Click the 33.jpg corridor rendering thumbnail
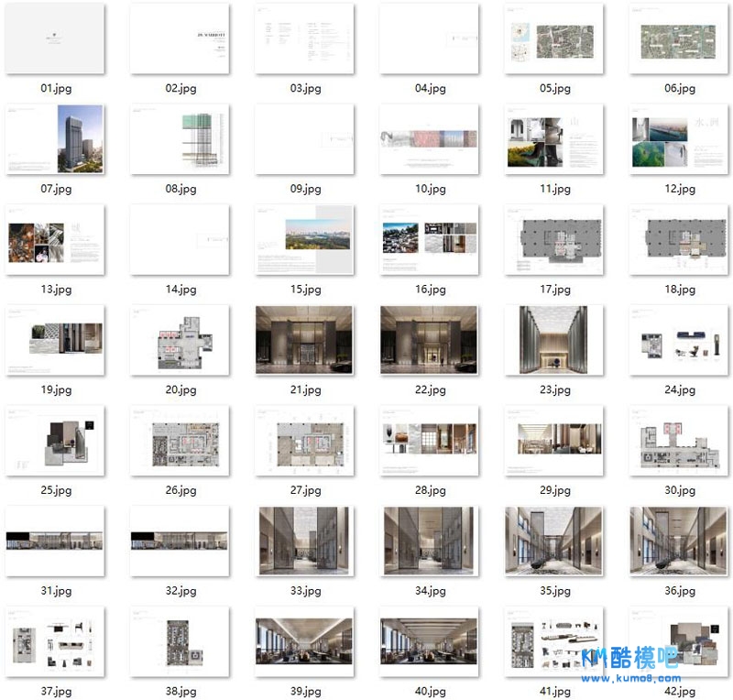The image size is (733, 700). click(x=304, y=541)
